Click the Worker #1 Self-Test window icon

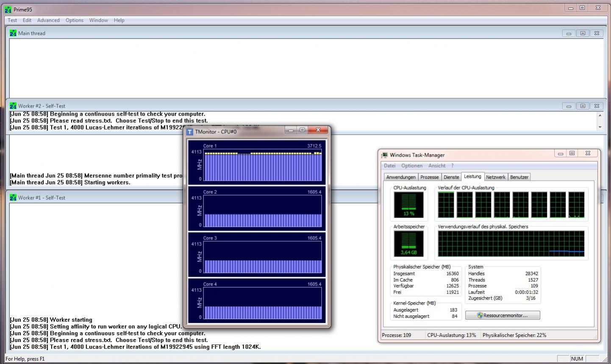tap(13, 198)
